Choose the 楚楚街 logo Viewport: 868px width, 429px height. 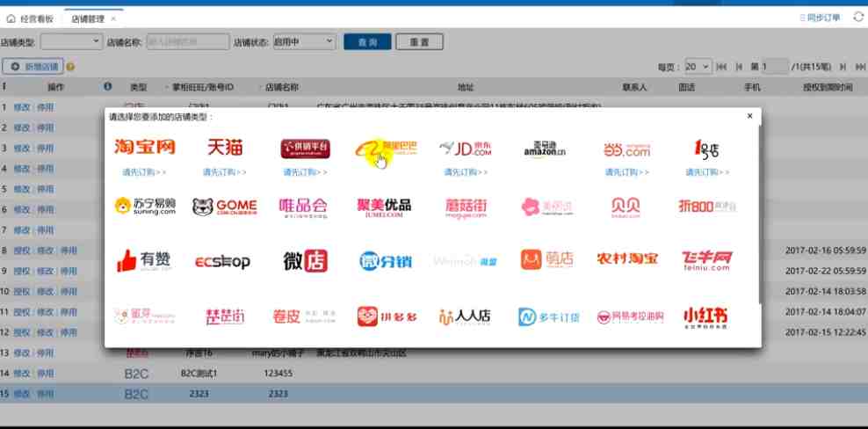[x=225, y=316]
